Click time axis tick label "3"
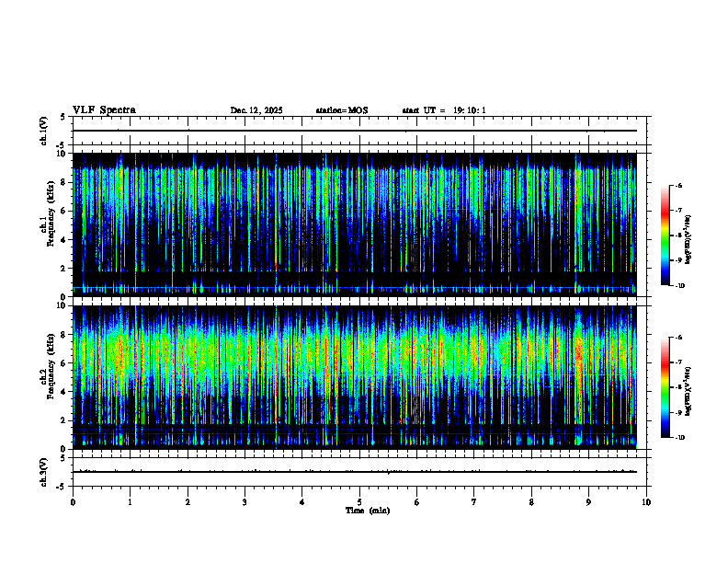 245,502
